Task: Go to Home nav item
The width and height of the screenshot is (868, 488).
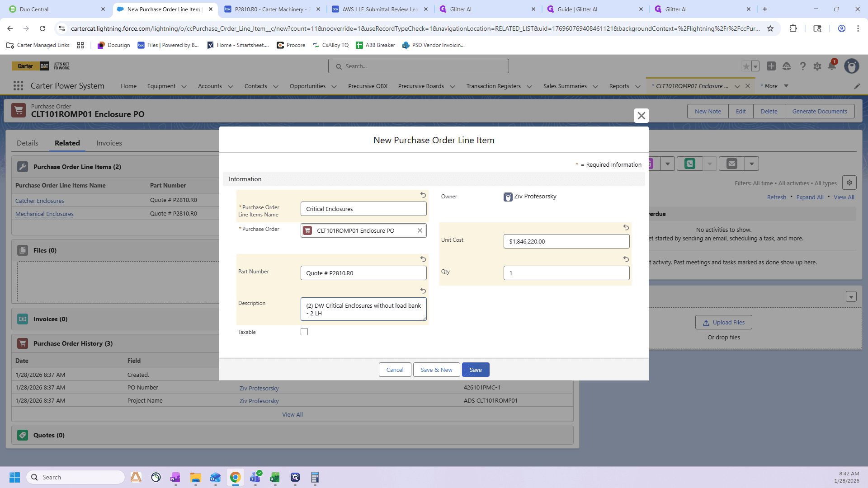Action: [128, 86]
